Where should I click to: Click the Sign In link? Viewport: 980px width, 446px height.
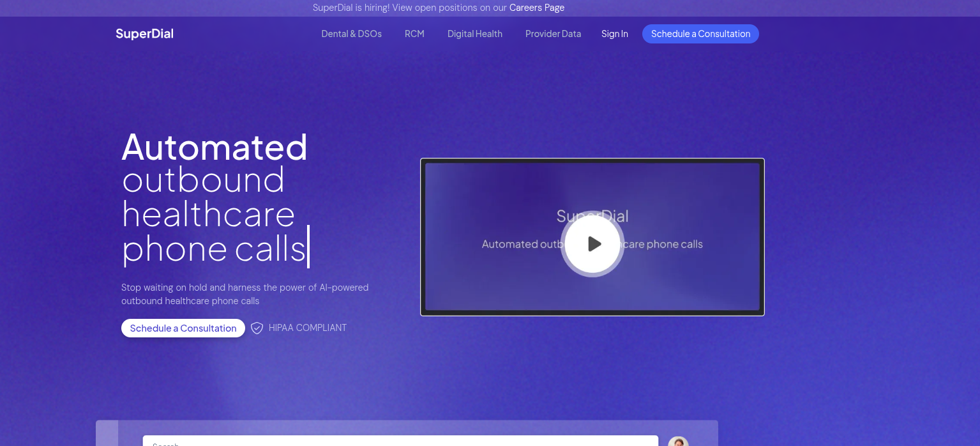tap(614, 34)
